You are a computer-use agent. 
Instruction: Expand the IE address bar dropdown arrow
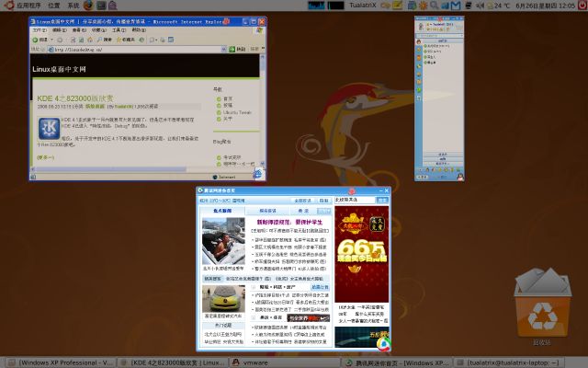coord(224,49)
